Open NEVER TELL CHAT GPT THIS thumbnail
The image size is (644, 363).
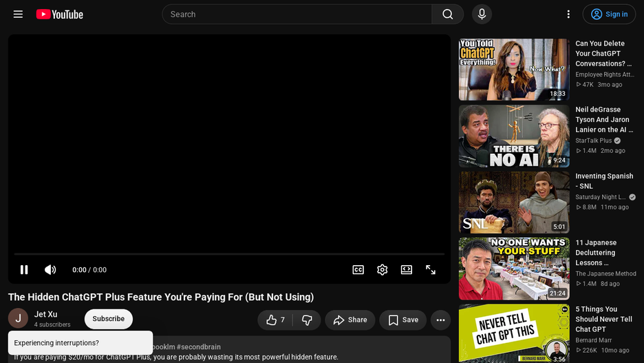pyautogui.click(x=514, y=333)
